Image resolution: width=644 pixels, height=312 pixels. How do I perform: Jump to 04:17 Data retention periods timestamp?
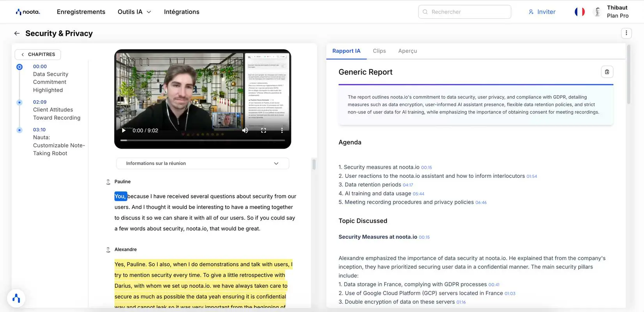click(x=408, y=185)
